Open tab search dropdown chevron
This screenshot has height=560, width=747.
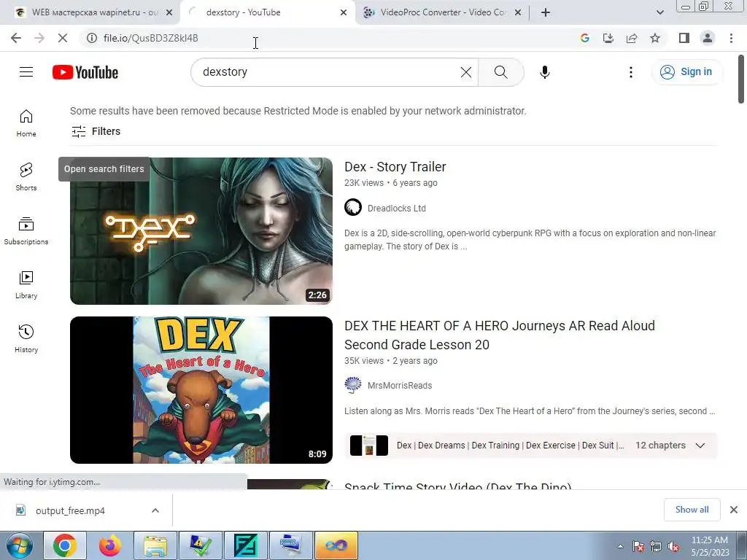(659, 12)
